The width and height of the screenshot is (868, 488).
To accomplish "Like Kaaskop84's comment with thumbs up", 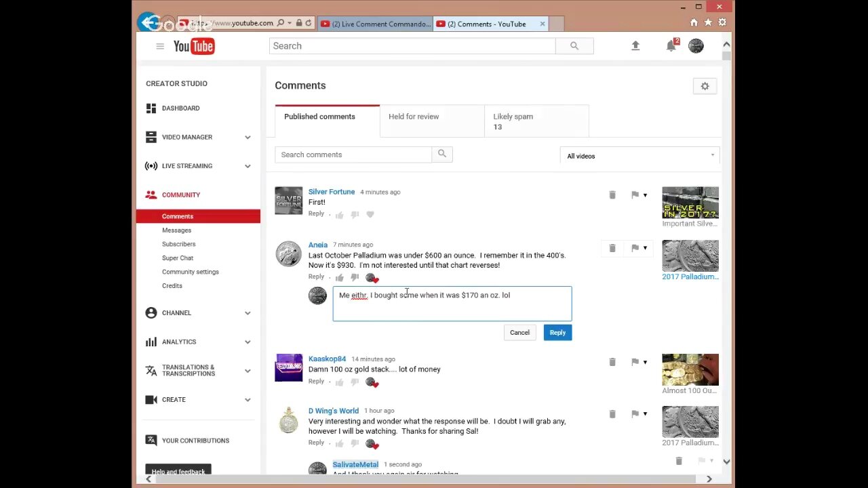I will coord(339,382).
